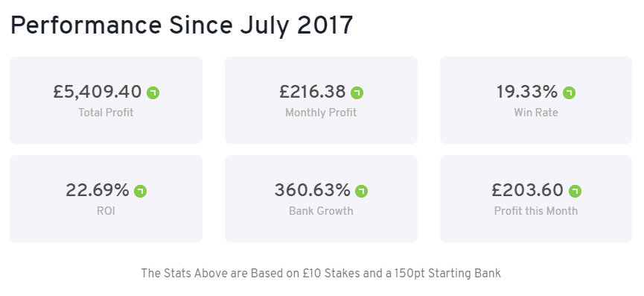Click the Monthly Profit label
Image resolution: width=644 pixels, height=296 pixels.
[321, 113]
